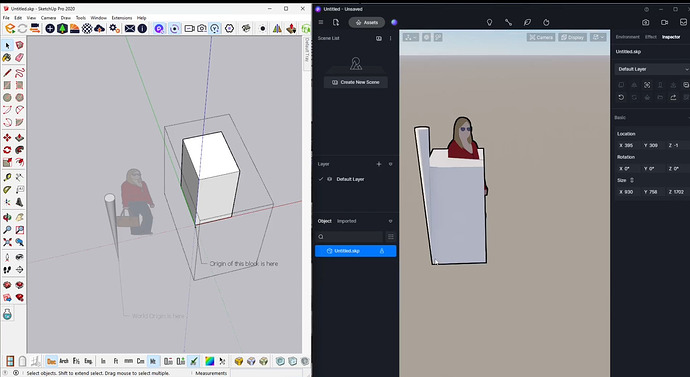Screen dimensions: 690x377
Task: Pick the Eraser tool in left toolbar
Action: (19, 57)
